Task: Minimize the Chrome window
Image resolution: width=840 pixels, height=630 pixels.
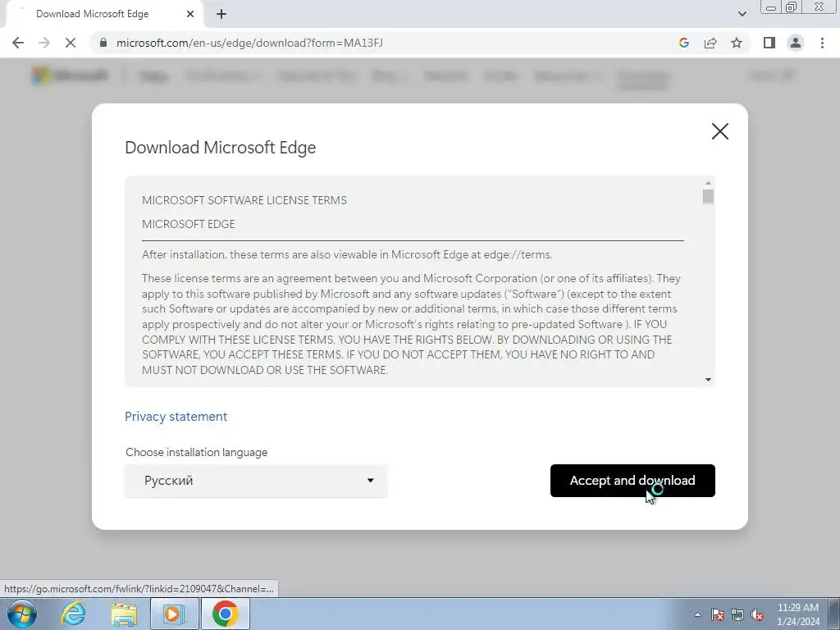Action: pos(771,7)
